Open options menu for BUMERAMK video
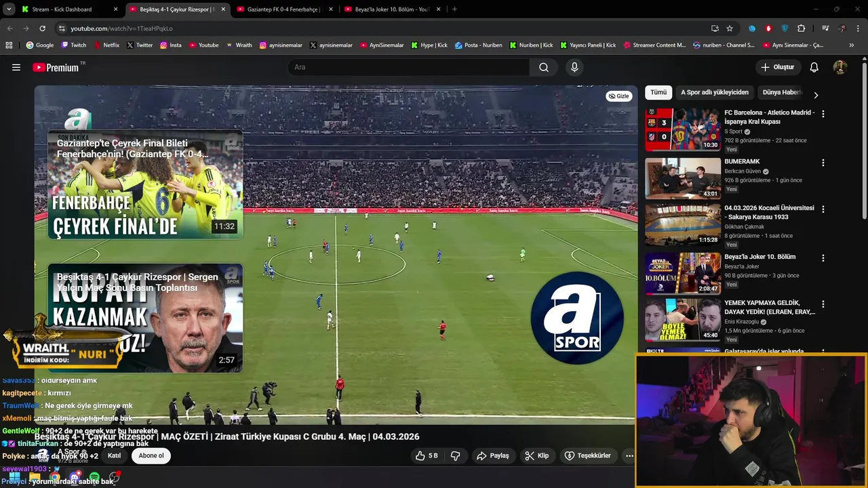 (823, 163)
